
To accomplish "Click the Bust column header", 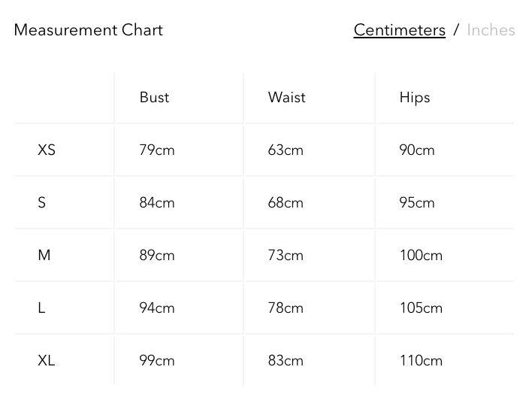I will [154, 97].
